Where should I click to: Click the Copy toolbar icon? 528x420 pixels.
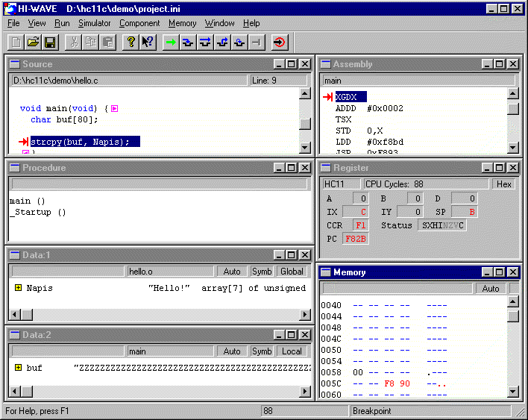pyautogui.click(x=90, y=42)
